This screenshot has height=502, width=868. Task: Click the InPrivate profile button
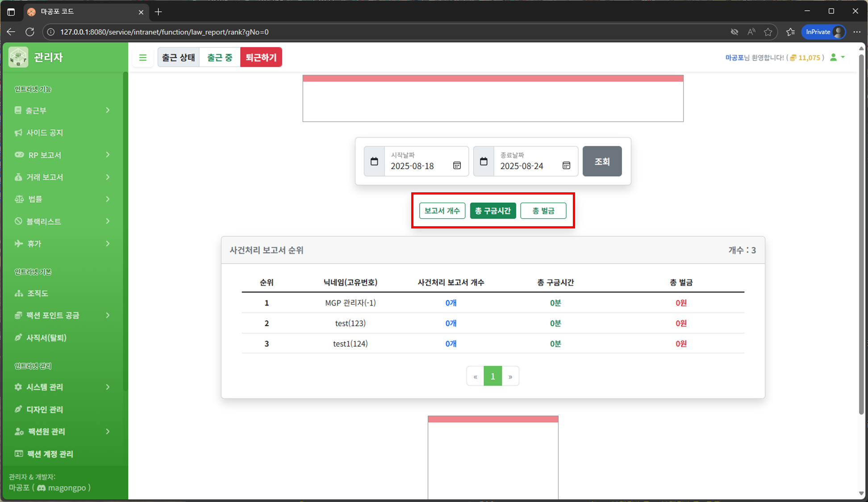(x=823, y=32)
